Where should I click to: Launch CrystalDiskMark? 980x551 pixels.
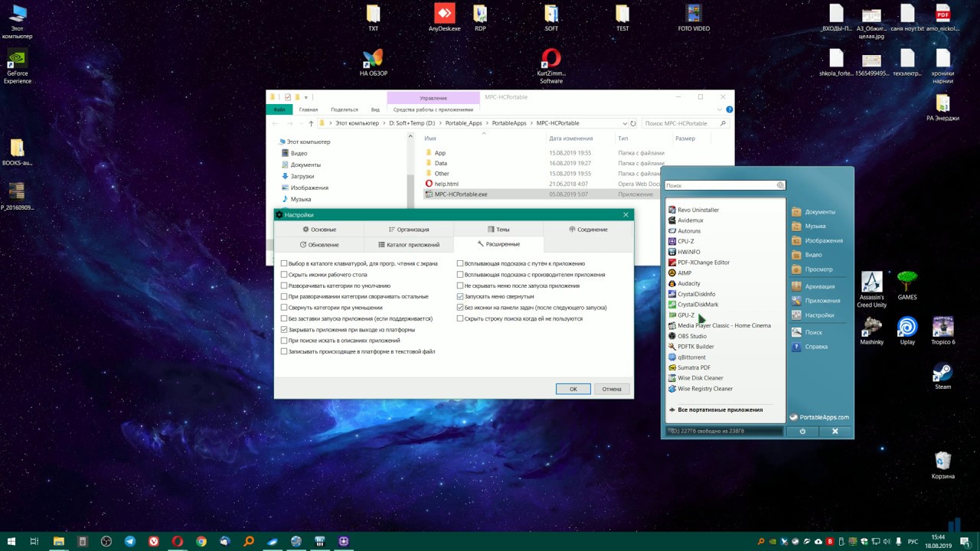click(x=693, y=305)
